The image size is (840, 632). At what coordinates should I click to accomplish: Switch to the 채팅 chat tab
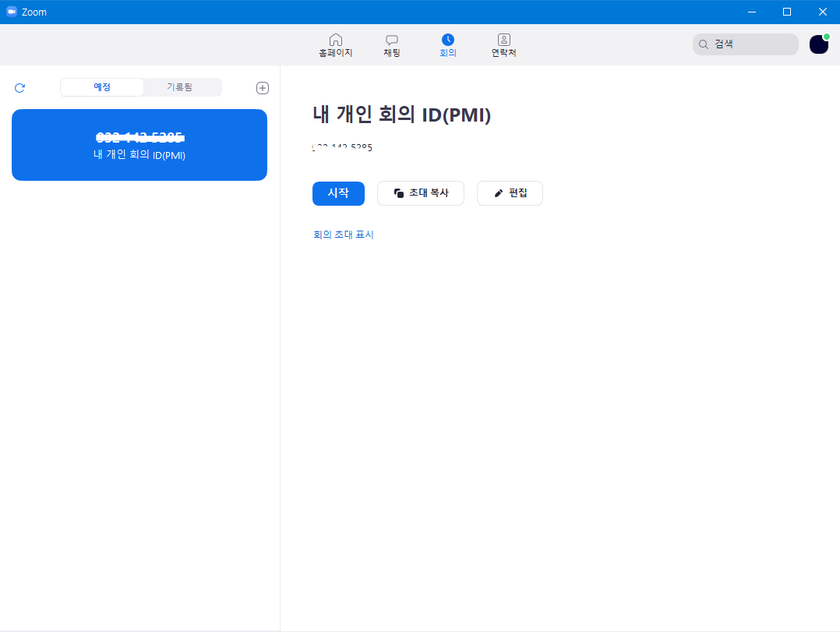click(392, 45)
